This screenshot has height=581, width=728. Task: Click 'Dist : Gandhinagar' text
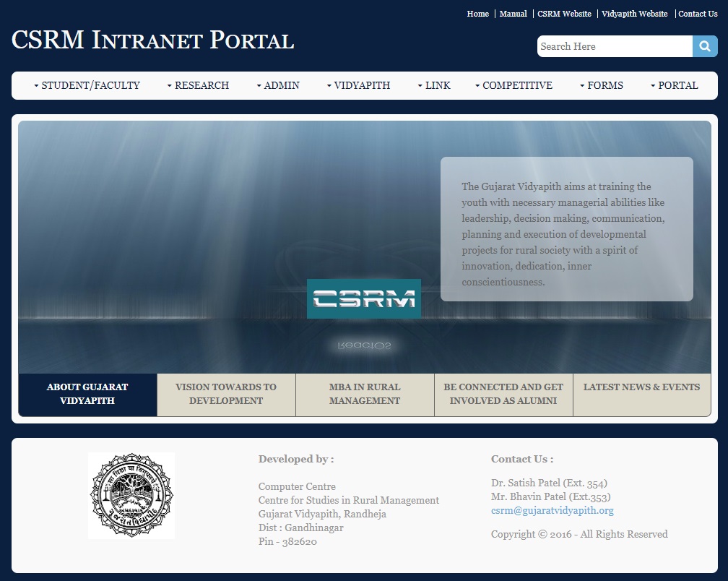tap(301, 528)
